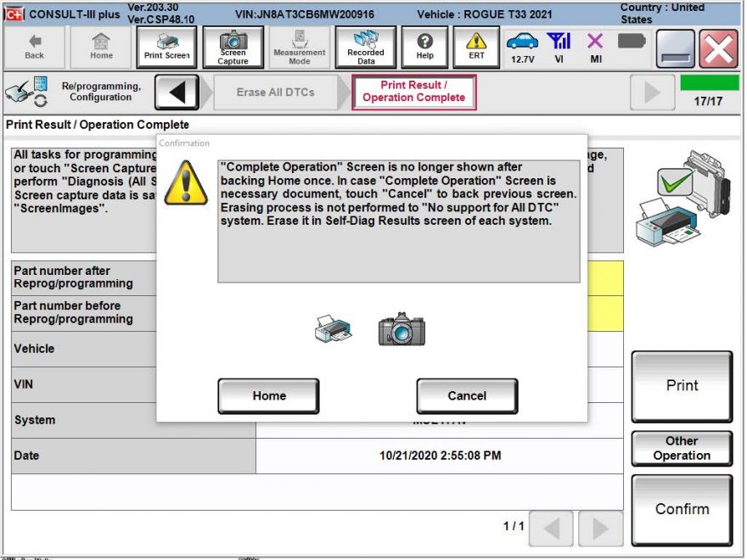Check the 12.7V battery voltage icon
747x560 pixels.
click(525, 47)
